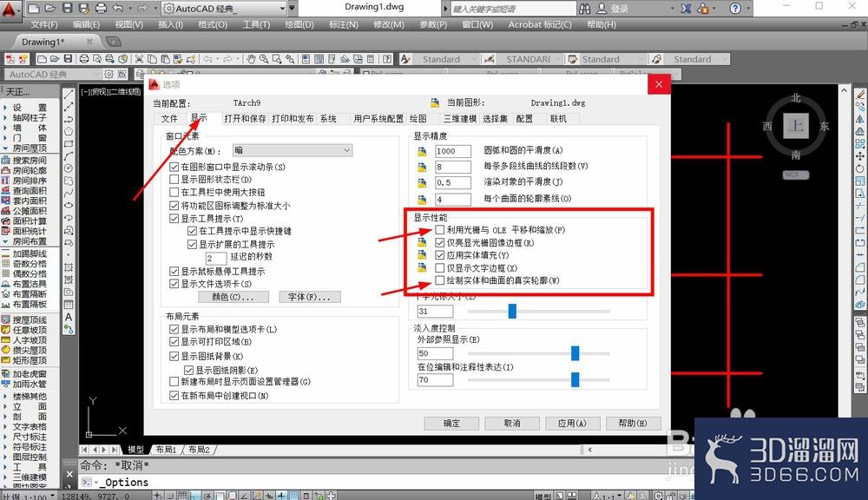Viewport: 868px width, 500px height.
Task: Click the 布置洁具 tool
Action: [x=24, y=284]
